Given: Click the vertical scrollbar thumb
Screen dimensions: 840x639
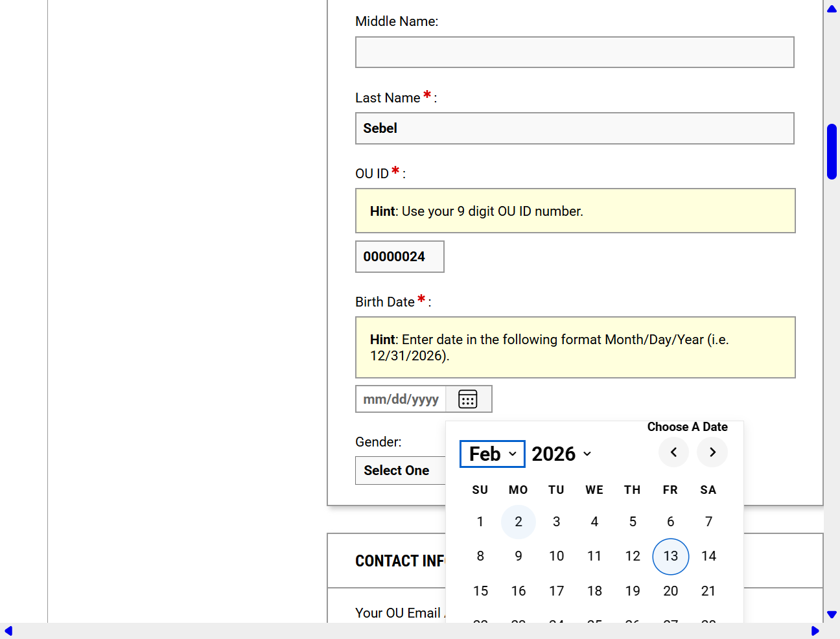Looking at the screenshot, I should [x=832, y=152].
